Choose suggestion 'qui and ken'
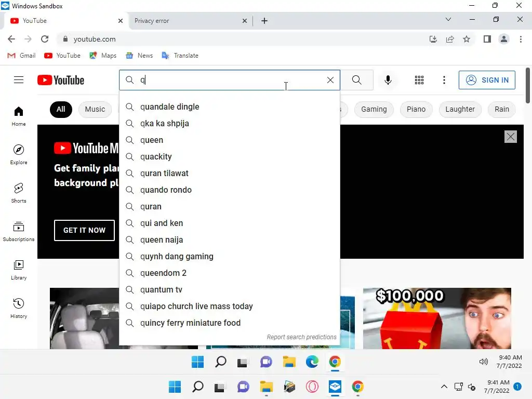 tap(230, 223)
